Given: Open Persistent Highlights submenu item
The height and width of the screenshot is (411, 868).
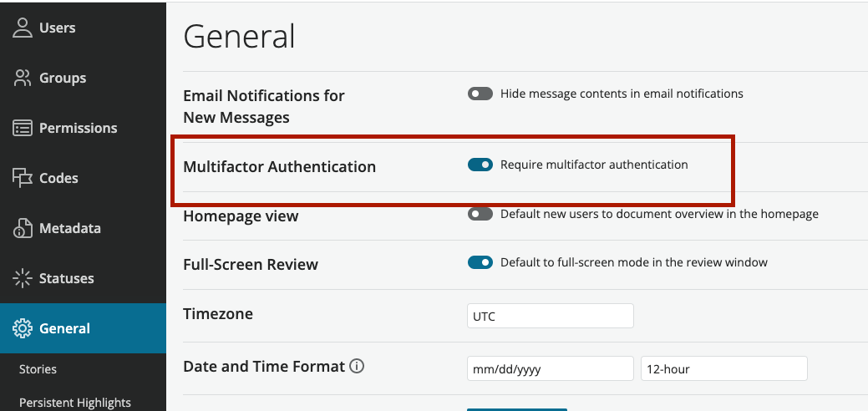Looking at the screenshot, I should 74,403.
